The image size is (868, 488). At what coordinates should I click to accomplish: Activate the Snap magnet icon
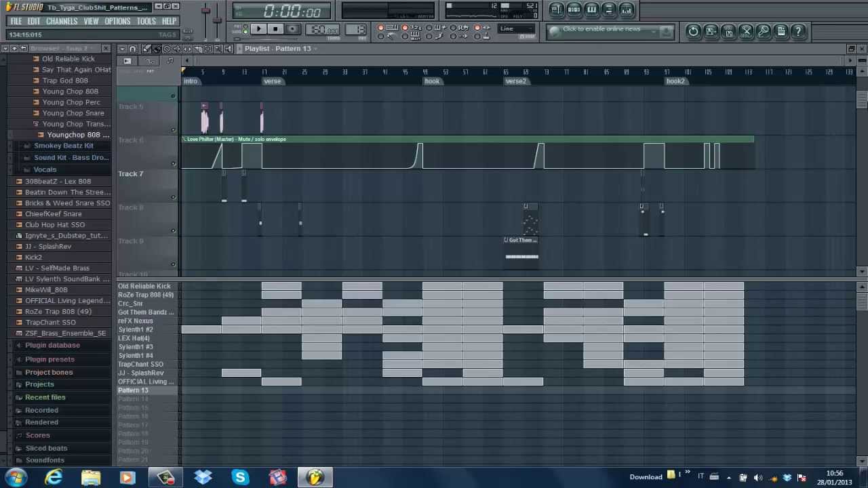133,48
